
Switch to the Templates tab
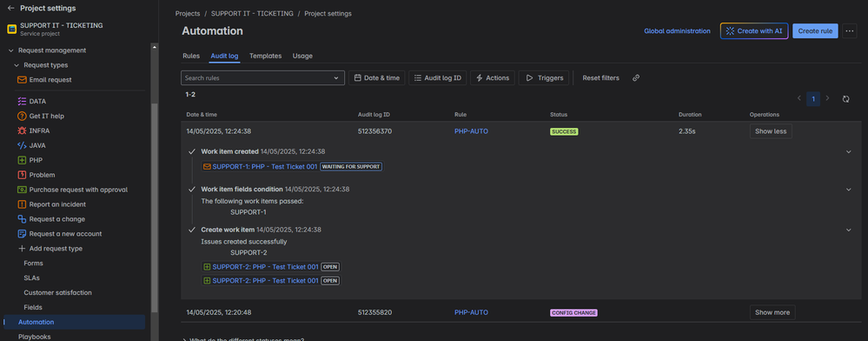click(265, 56)
